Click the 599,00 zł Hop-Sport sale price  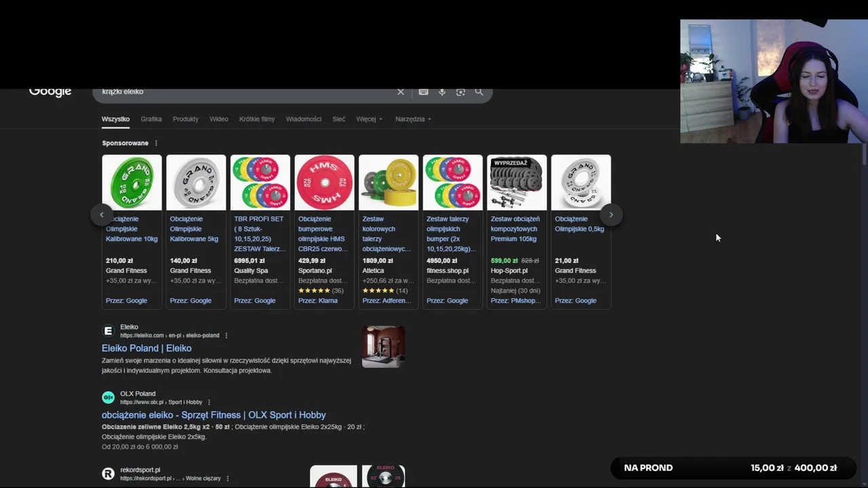(505, 261)
